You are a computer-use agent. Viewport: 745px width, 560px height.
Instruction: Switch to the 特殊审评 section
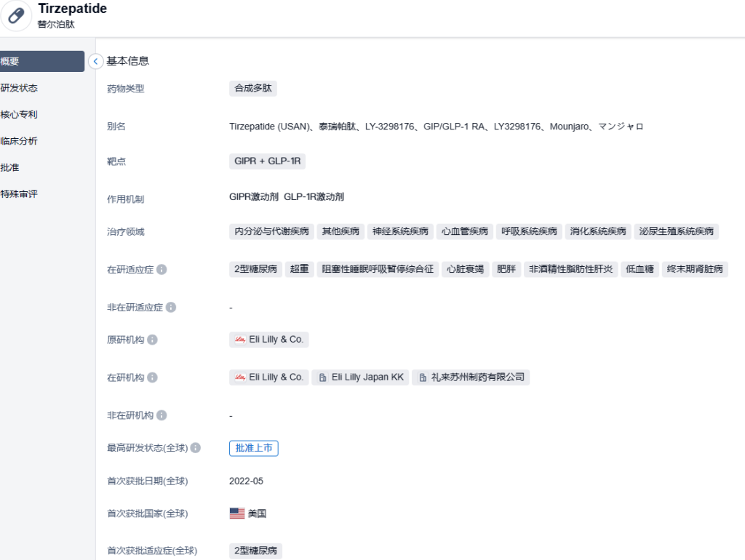20,194
